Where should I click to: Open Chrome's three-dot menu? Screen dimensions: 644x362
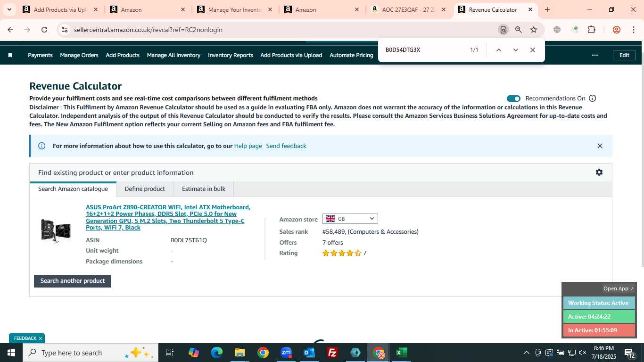tap(633, 30)
